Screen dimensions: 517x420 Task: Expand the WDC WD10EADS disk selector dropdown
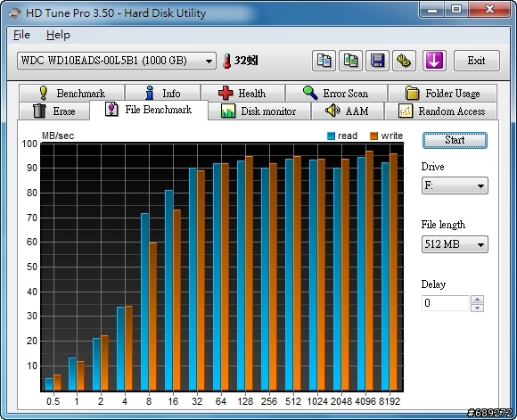point(117,61)
